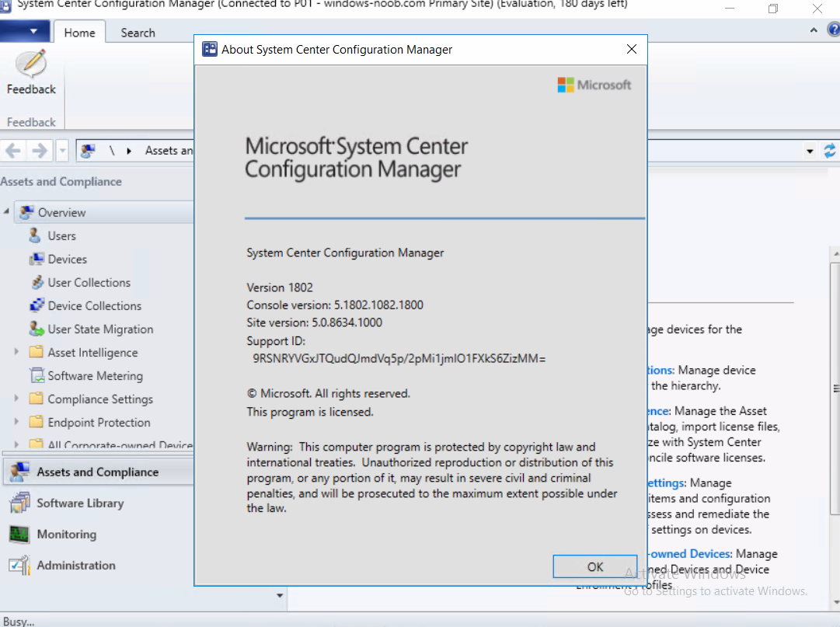840x627 pixels.
Task: Click the About dialog title bar icon
Action: [x=210, y=49]
